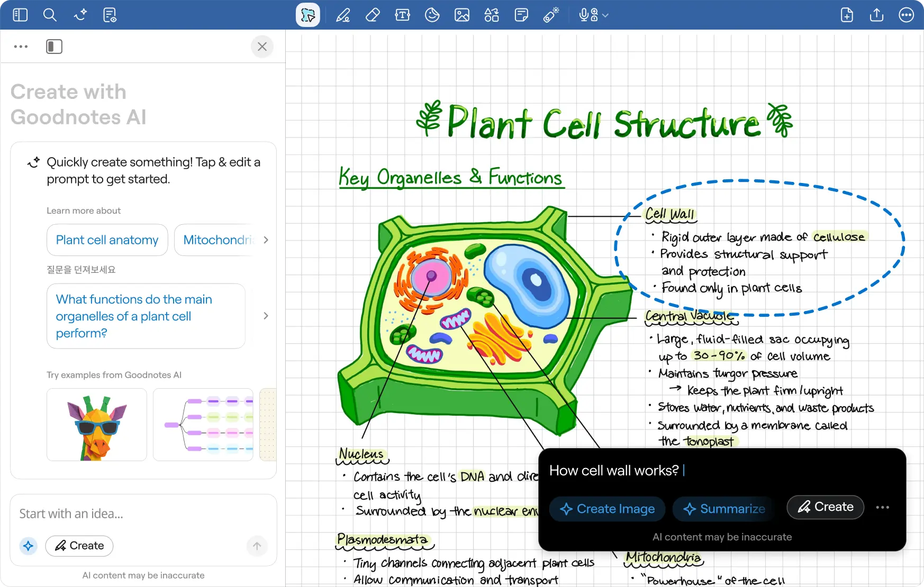Image resolution: width=924 pixels, height=587 pixels.
Task: Toggle the sidebar panel icon in top bar
Action: coord(20,15)
